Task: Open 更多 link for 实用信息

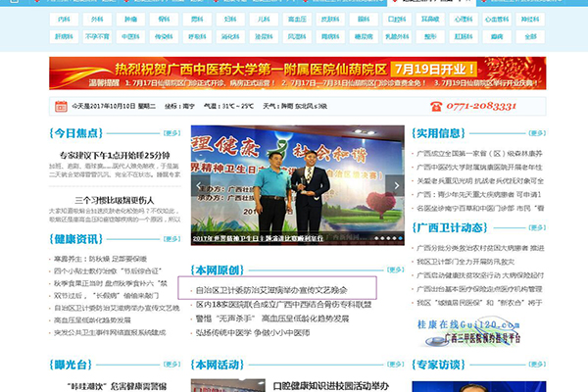Action: click(537, 133)
